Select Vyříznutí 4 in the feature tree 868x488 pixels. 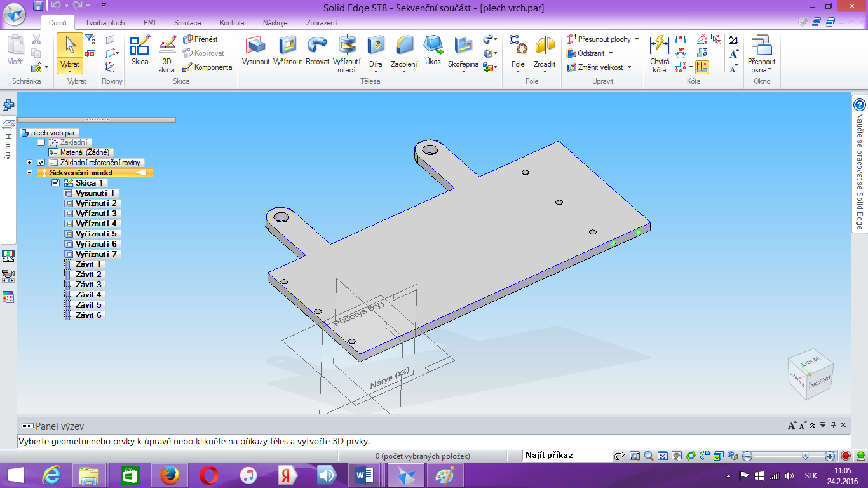click(x=91, y=224)
